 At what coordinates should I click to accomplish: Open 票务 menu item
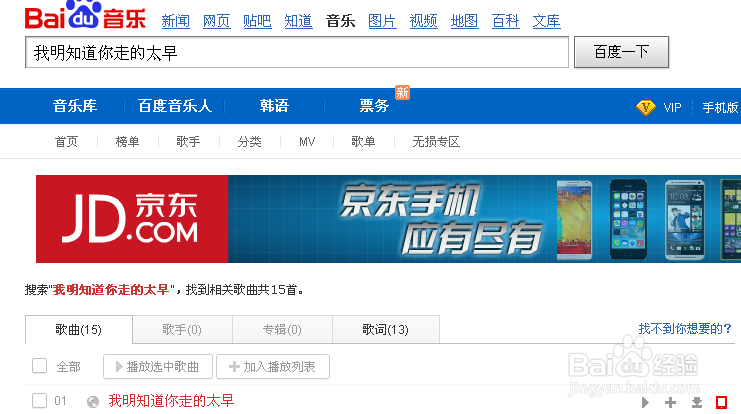pyautogui.click(x=374, y=106)
